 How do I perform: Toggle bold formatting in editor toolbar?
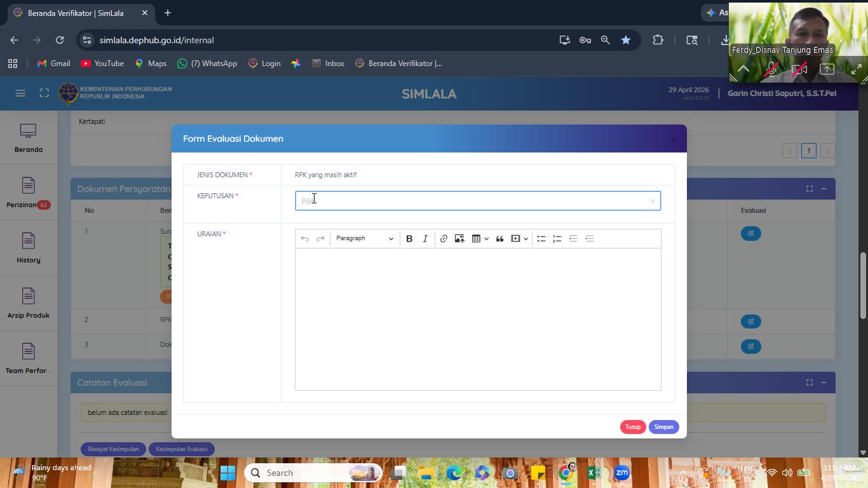409,239
